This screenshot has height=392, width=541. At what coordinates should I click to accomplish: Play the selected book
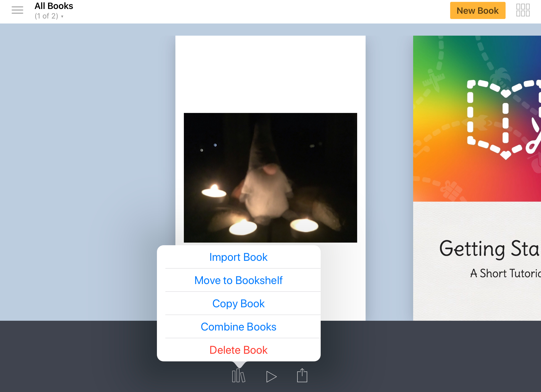coord(271,376)
